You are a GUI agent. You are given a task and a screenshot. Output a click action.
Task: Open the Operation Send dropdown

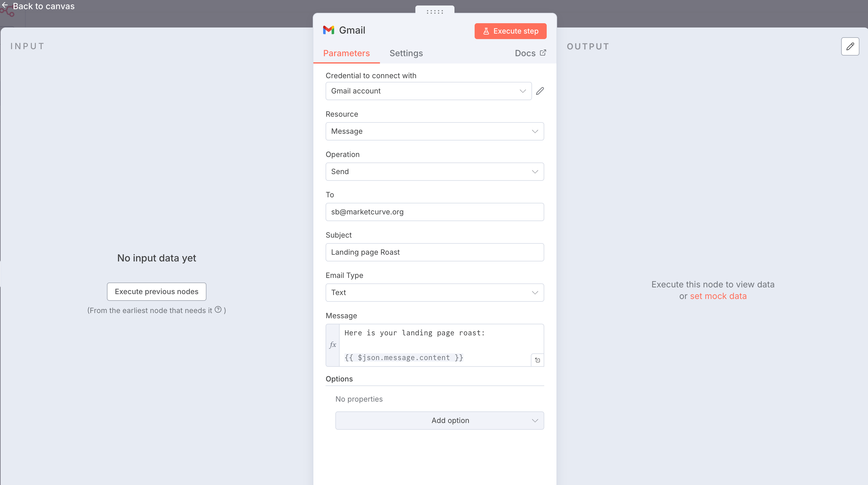pyautogui.click(x=434, y=172)
